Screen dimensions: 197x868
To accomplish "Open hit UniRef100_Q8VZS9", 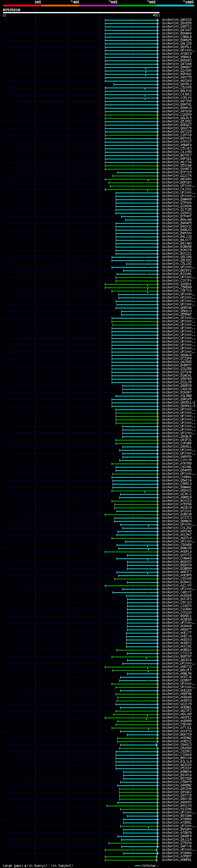I will [x=177, y=20].
